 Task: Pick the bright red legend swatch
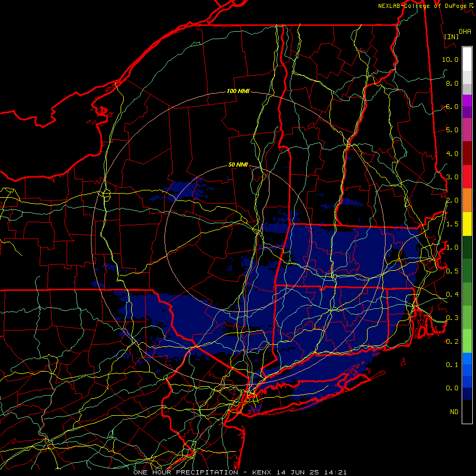coord(467,176)
